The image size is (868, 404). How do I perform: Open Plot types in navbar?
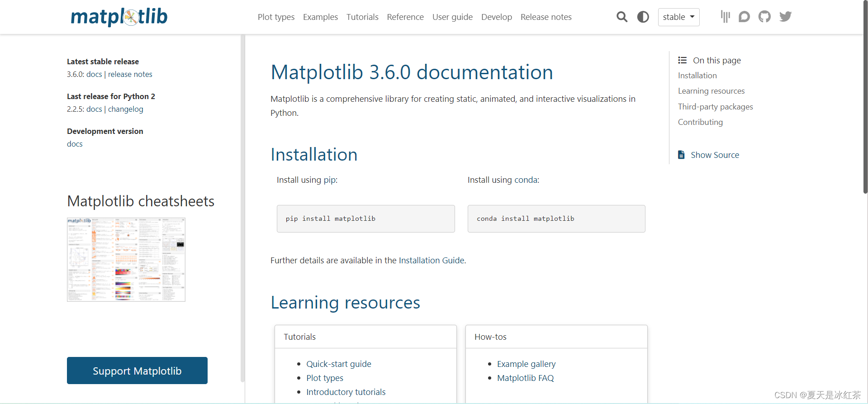tap(276, 17)
